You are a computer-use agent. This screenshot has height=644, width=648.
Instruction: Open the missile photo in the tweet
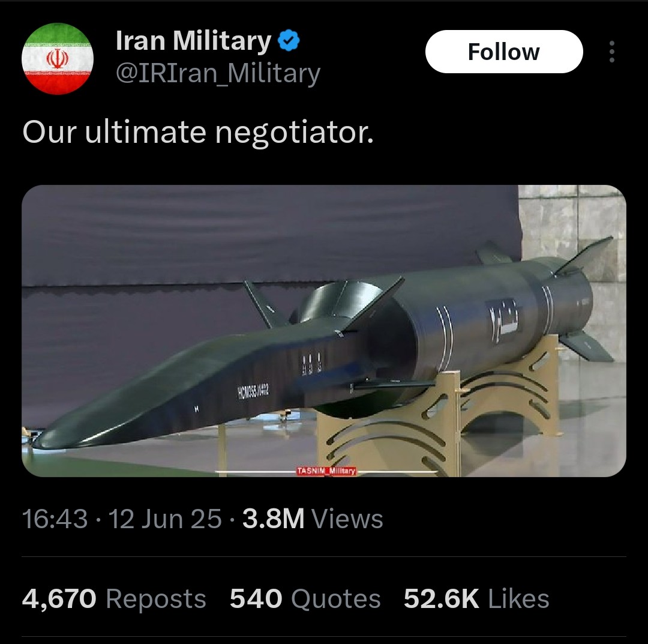[324, 331]
